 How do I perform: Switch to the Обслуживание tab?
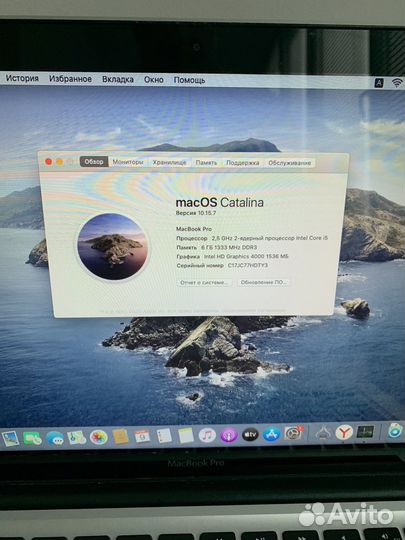click(289, 163)
